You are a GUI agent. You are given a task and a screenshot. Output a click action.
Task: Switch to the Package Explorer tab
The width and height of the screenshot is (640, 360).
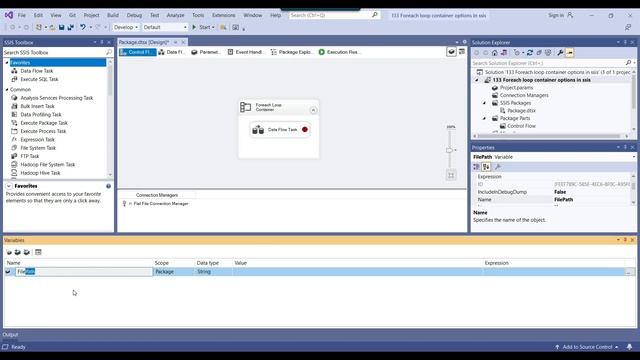291,52
